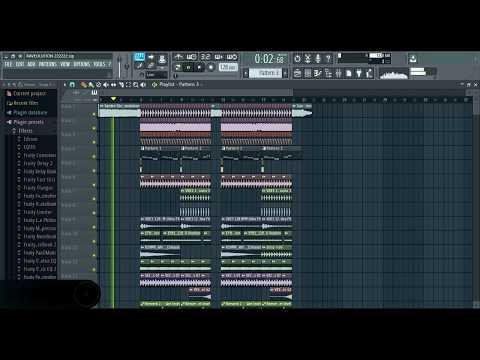This screenshot has height=360, width=480.
Task: Click the previous-pattern arrow left of selector
Action: (x=246, y=73)
